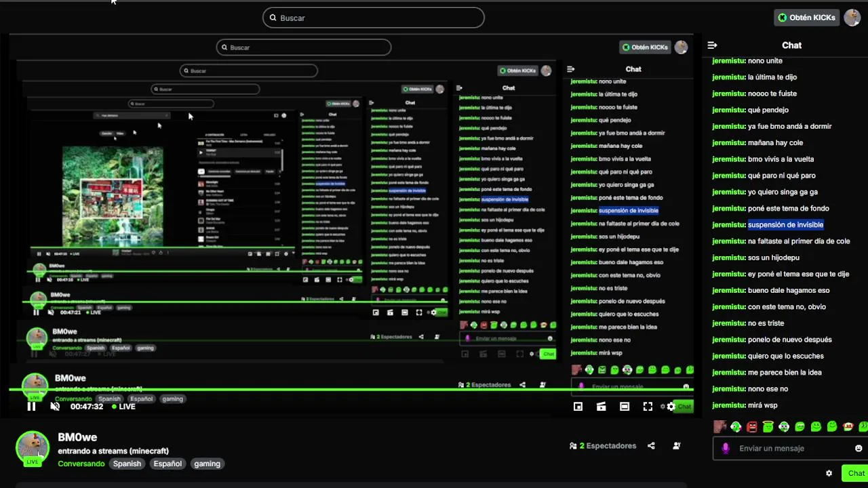Click username jeremistu beside 'nono unite'

(729, 61)
